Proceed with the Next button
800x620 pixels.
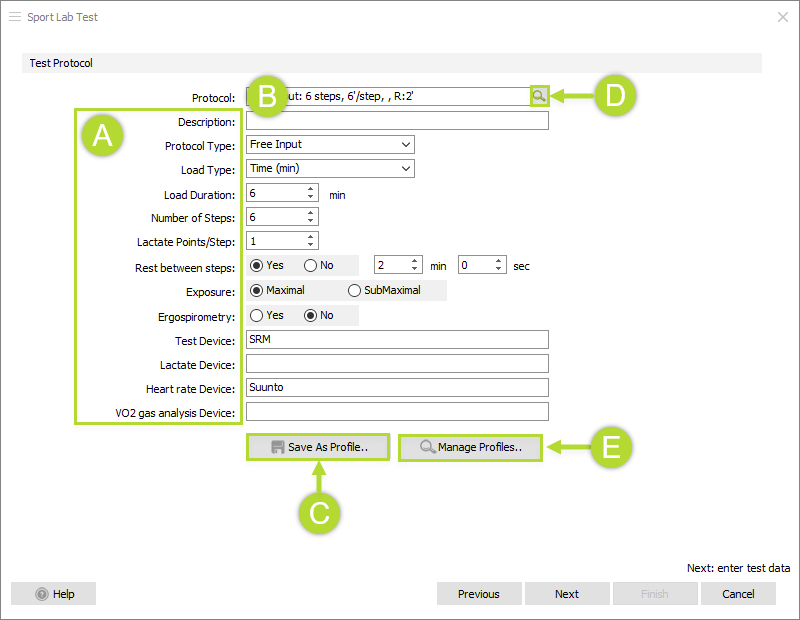567,594
